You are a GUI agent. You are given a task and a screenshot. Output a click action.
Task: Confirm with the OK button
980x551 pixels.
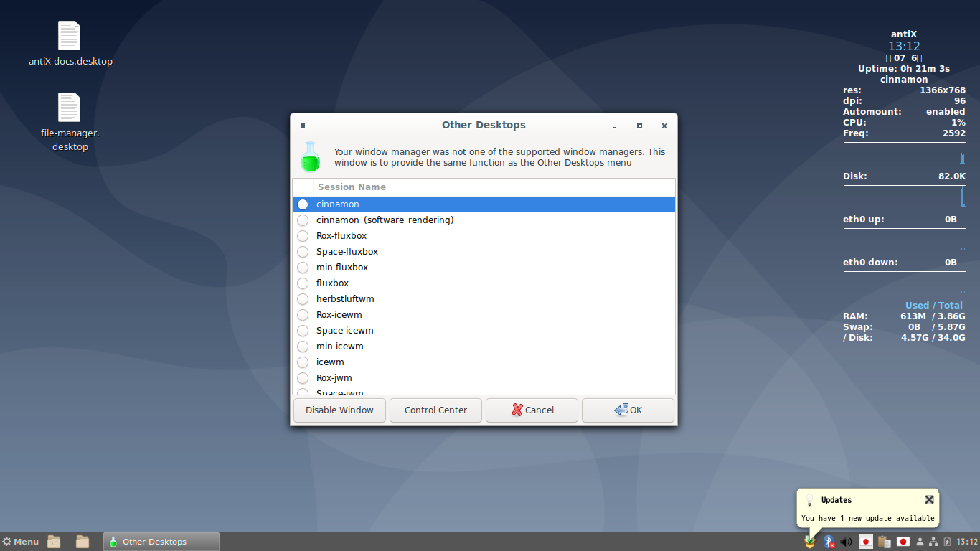click(628, 410)
